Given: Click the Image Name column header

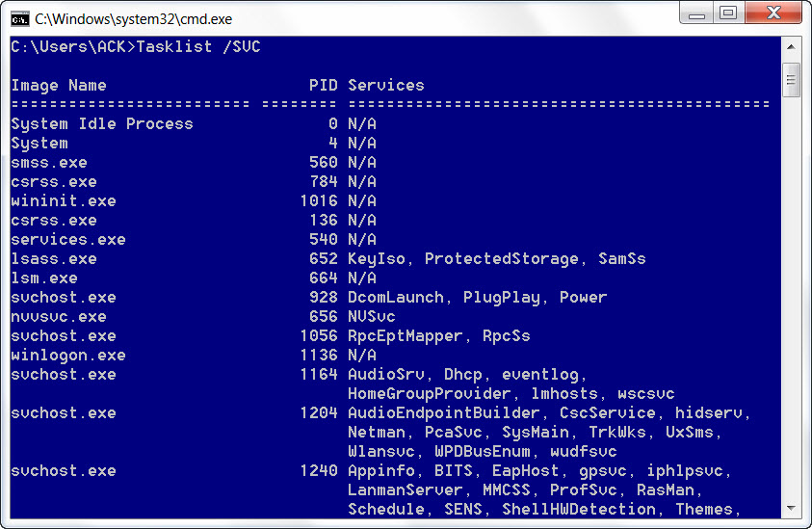Looking at the screenshot, I should [59, 86].
